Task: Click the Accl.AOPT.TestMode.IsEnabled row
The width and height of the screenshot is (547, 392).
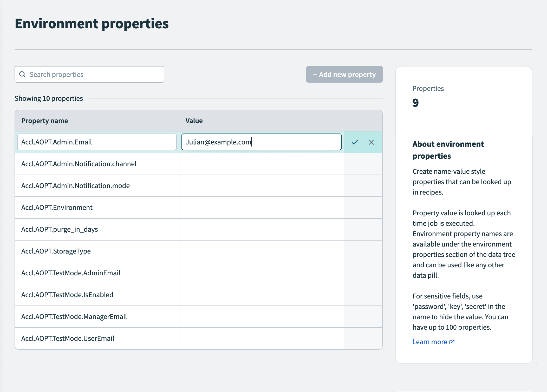Action: click(67, 295)
